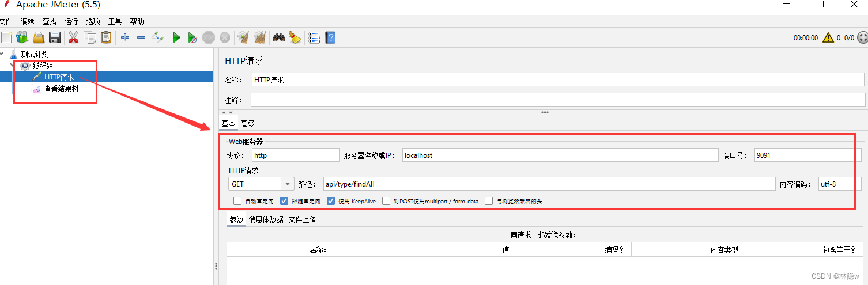Click the 名称 input field
This screenshot has width=868, height=285.
click(x=558, y=80)
